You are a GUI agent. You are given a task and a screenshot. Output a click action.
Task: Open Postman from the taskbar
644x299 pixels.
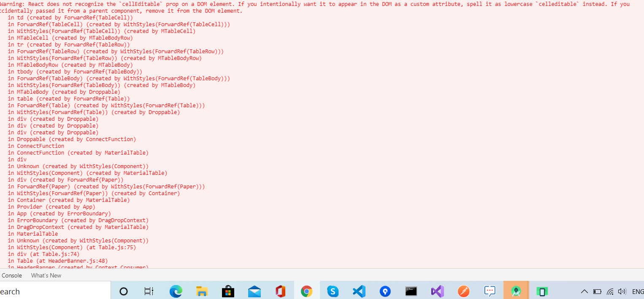click(463, 291)
